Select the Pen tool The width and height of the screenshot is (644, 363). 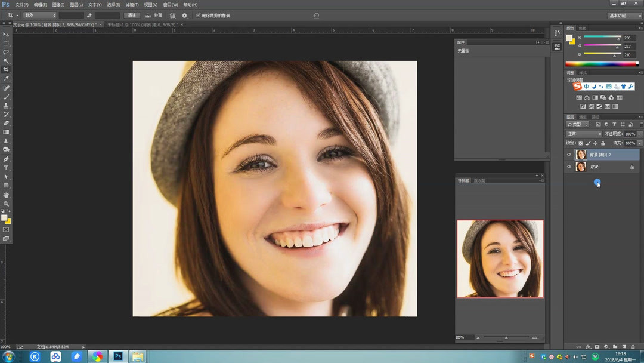pyautogui.click(x=6, y=159)
